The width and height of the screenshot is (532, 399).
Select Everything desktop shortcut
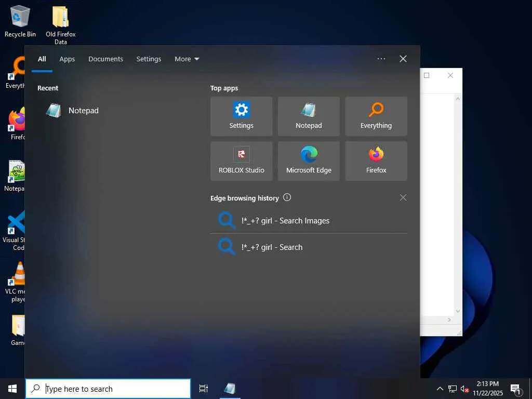click(15, 73)
